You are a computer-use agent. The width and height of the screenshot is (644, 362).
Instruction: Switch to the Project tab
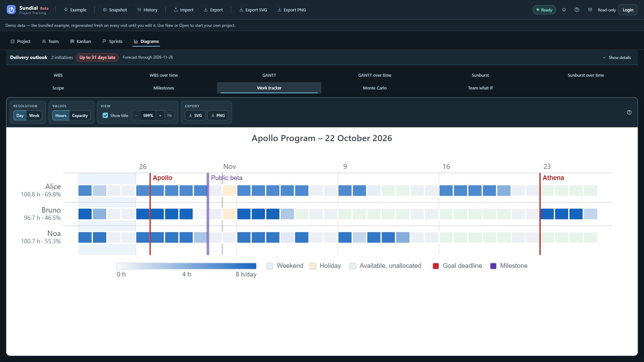point(20,41)
